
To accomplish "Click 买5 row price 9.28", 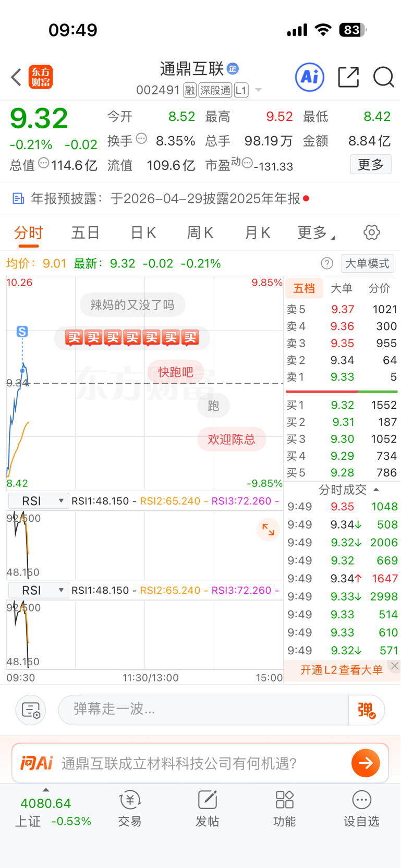I will (342, 473).
